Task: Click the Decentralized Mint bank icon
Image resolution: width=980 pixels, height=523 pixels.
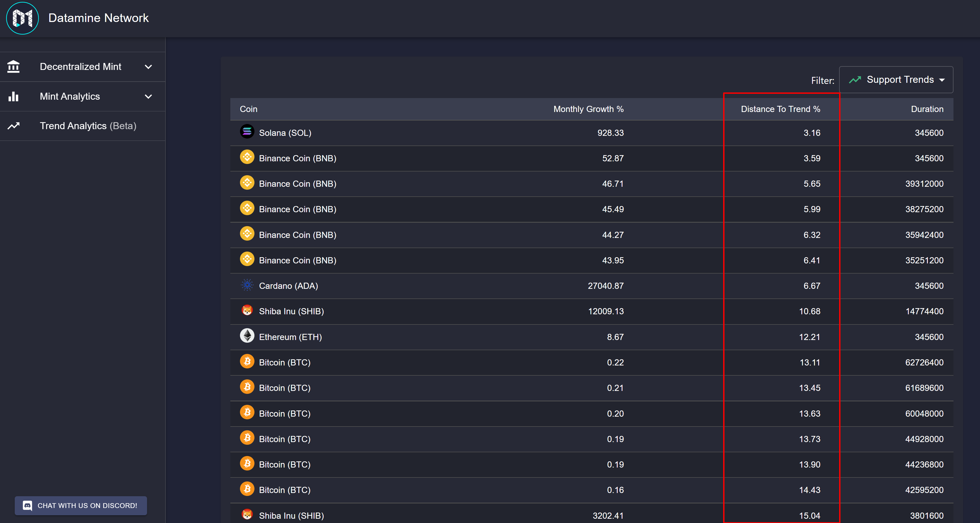Action: (14, 67)
